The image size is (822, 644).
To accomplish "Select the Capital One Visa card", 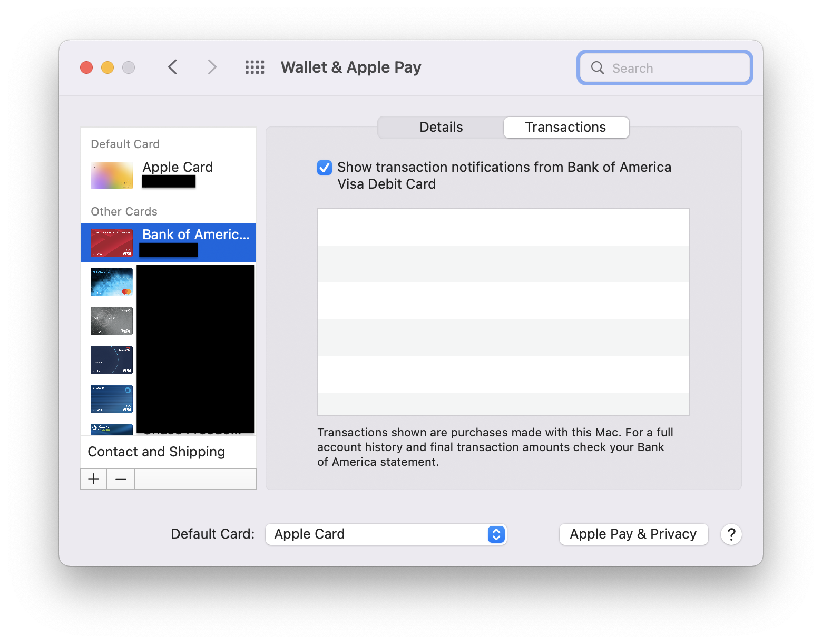I will point(111,360).
